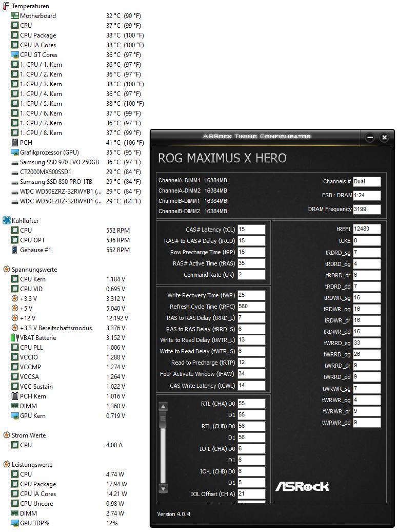Click the Grafikprozessor (GPU) icon
397x532 pixels.
coord(14,153)
